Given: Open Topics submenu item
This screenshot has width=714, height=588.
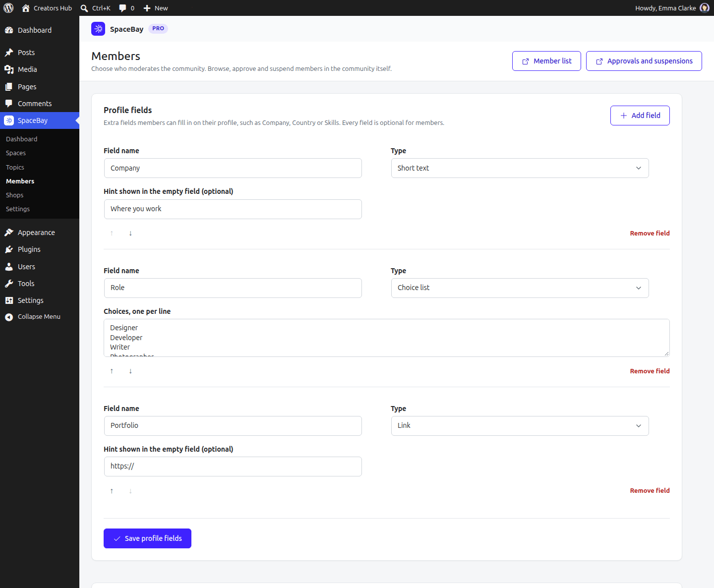Looking at the screenshot, I should [15, 168].
